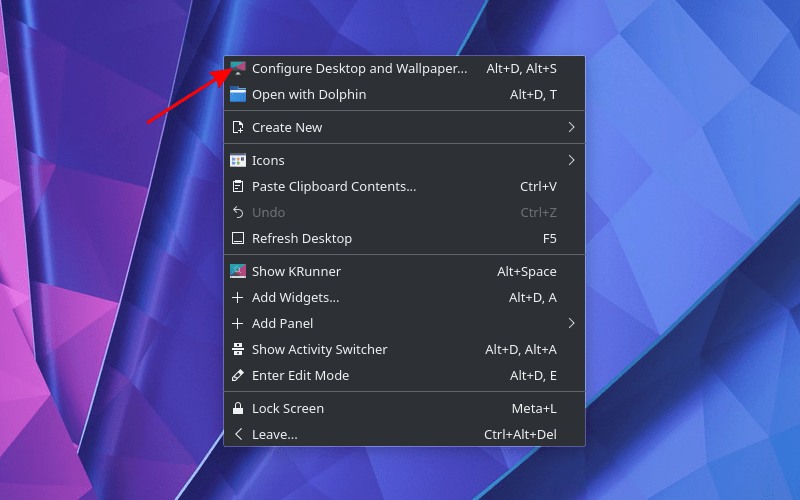The height and width of the screenshot is (500, 800).
Task: Select the Add Panel menu entry label
Action: pos(282,323)
